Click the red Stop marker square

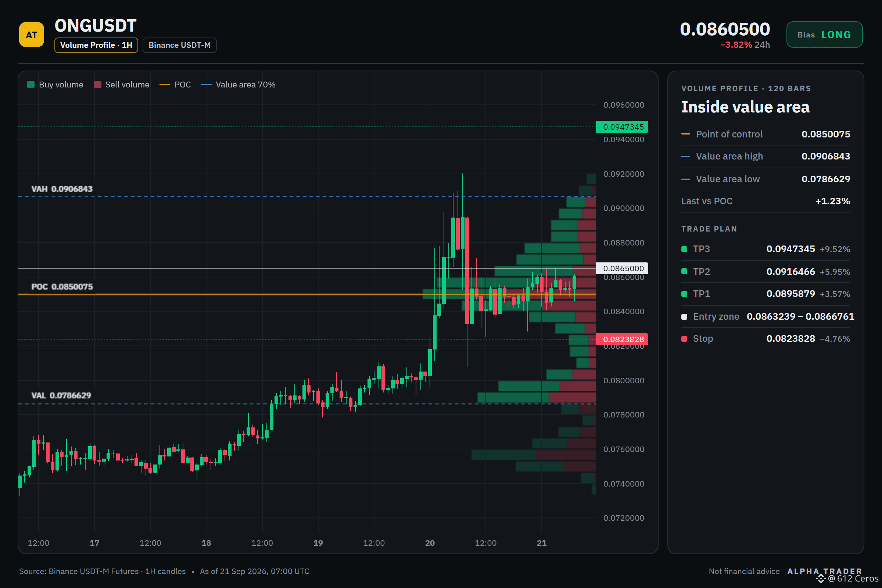click(684, 338)
